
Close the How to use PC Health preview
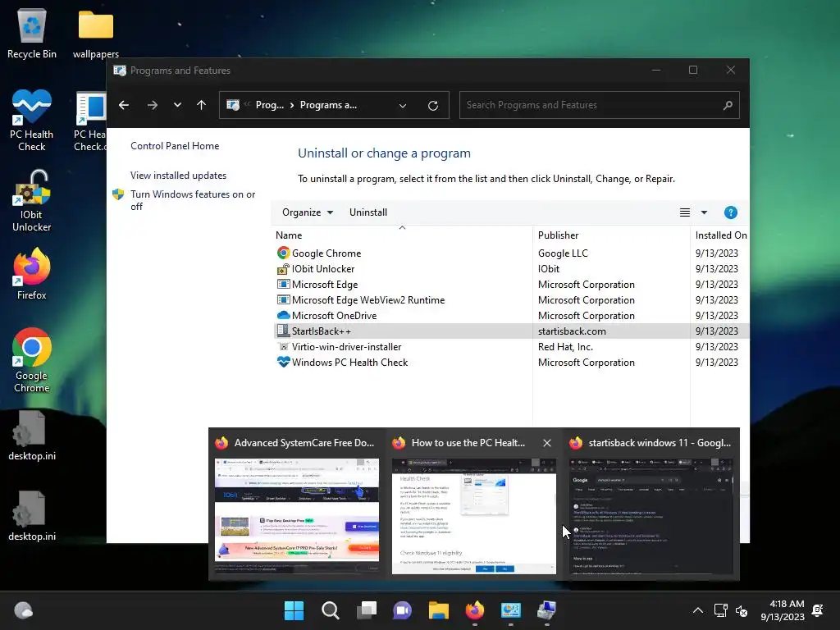click(x=547, y=443)
